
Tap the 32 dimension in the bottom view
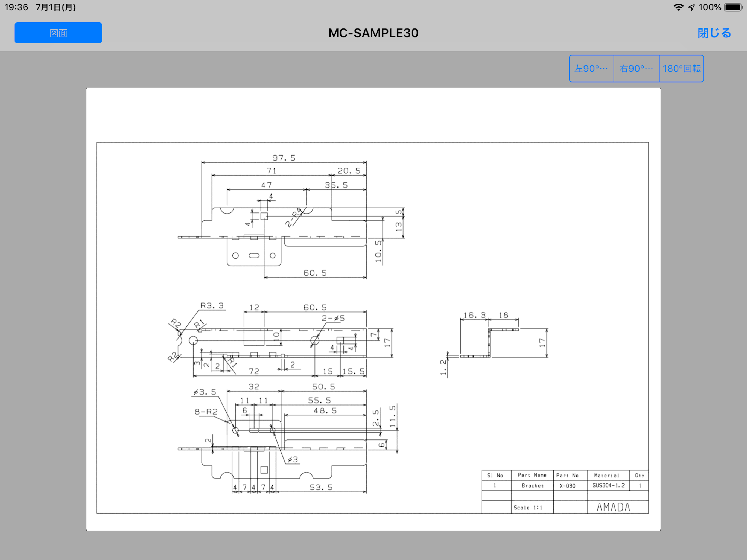click(254, 386)
